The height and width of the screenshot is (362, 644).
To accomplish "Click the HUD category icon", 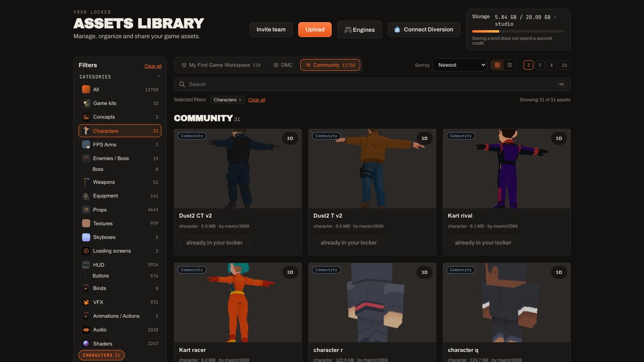I will click(86, 265).
